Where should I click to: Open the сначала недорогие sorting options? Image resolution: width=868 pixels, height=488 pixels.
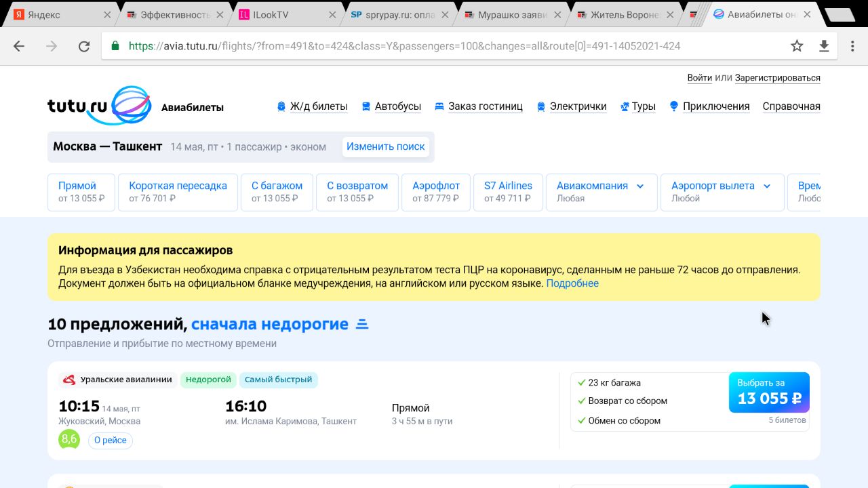[x=270, y=325]
